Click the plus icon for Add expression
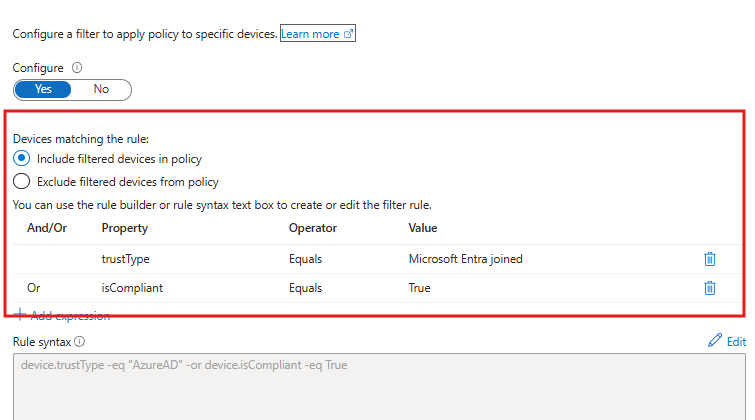755x420 pixels. [x=20, y=315]
